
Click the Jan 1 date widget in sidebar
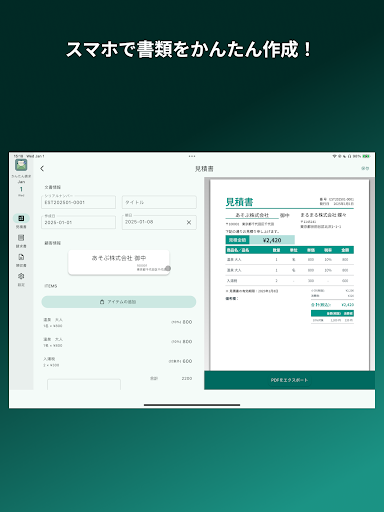coord(21,188)
